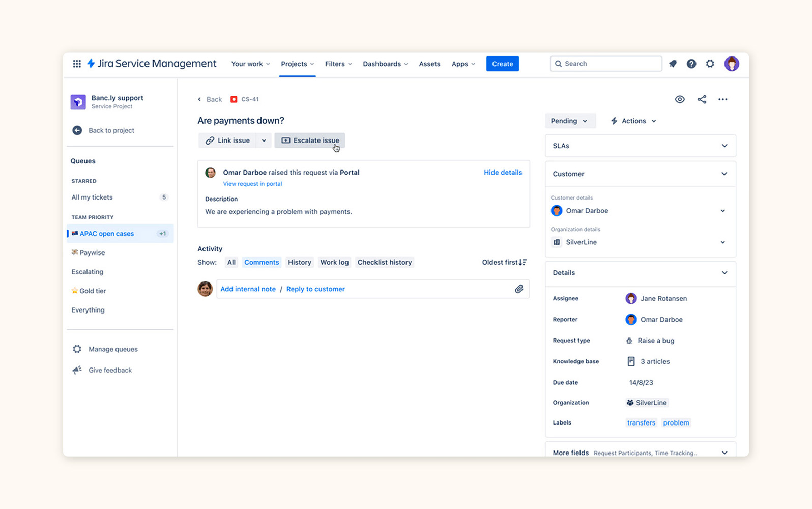The height and width of the screenshot is (509, 812).
Task: Click the Gold tier star icon
Action: [75, 291]
